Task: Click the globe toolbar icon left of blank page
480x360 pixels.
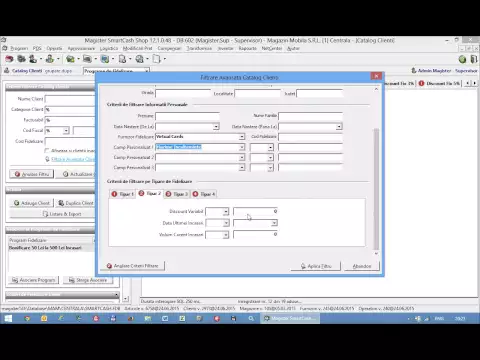Action: coord(140,59)
